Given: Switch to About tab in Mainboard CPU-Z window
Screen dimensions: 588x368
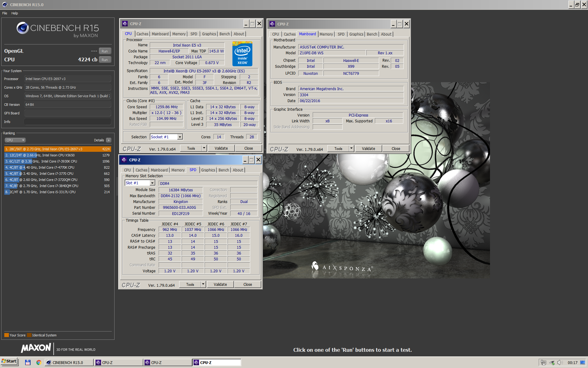Looking at the screenshot, I should pyautogui.click(x=386, y=34).
